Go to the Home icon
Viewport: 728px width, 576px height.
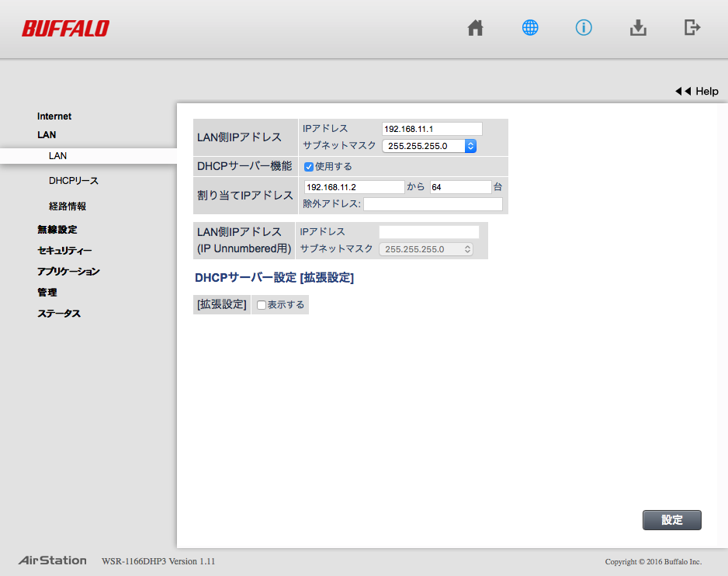click(475, 28)
